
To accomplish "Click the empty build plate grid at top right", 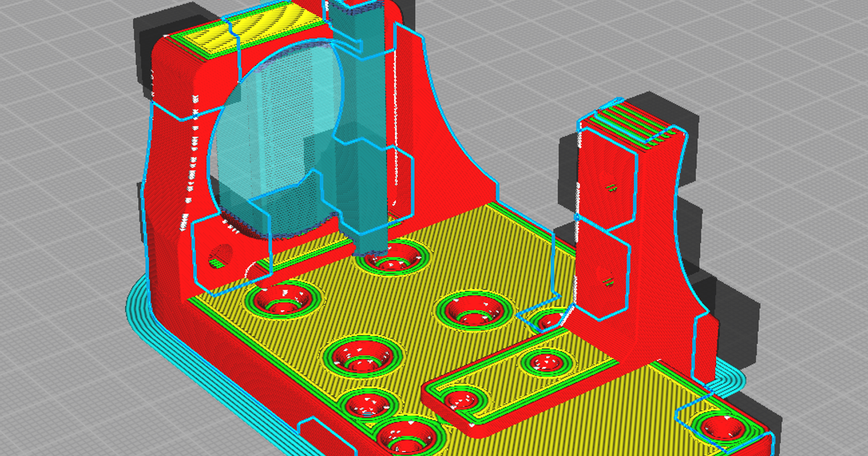I will (x=723, y=43).
